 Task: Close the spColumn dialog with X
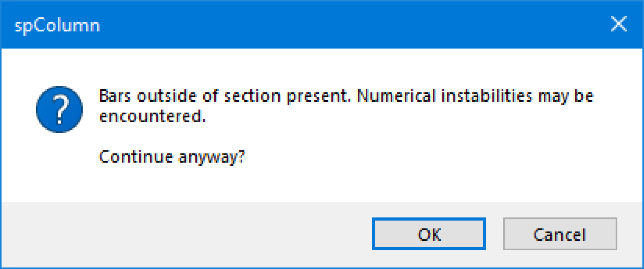(618, 24)
